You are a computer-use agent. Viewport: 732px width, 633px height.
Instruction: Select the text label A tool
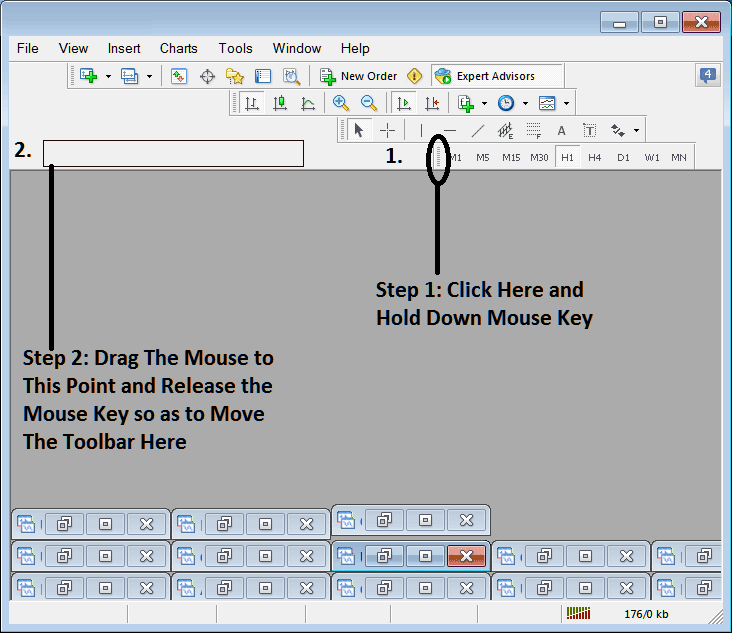click(x=561, y=130)
